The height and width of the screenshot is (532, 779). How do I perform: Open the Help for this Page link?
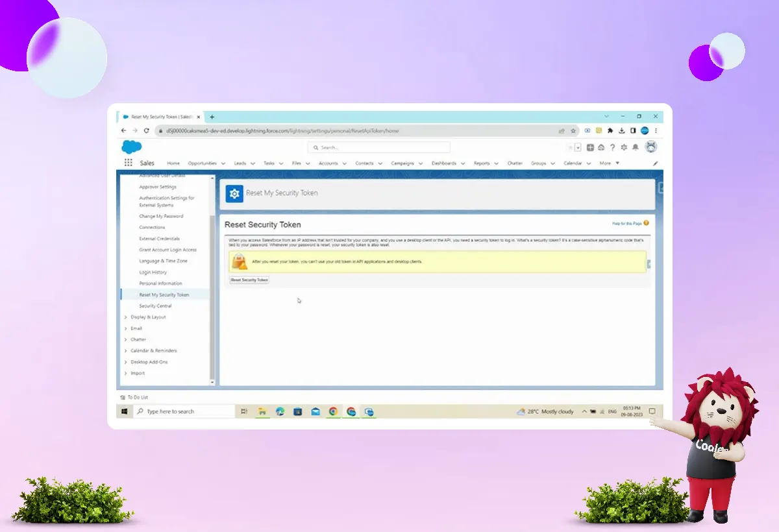pyautogui.click(x=626, y=223)
